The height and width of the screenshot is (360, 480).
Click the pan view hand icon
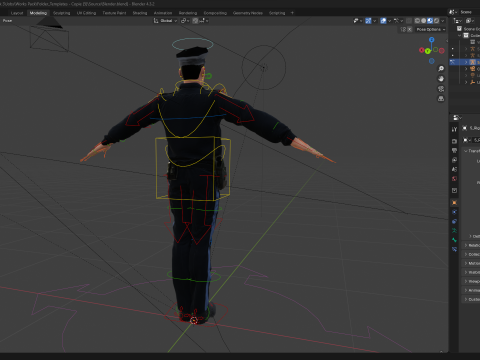(441, 79)
